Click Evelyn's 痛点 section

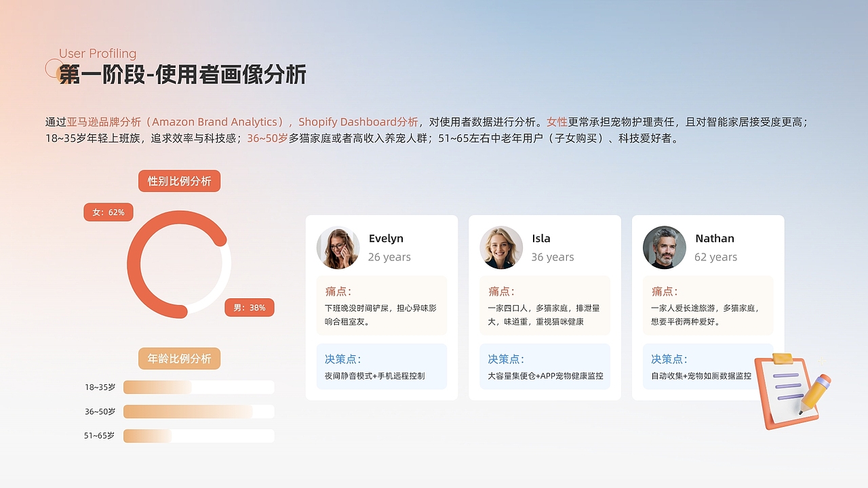click(x=381, y=306)
